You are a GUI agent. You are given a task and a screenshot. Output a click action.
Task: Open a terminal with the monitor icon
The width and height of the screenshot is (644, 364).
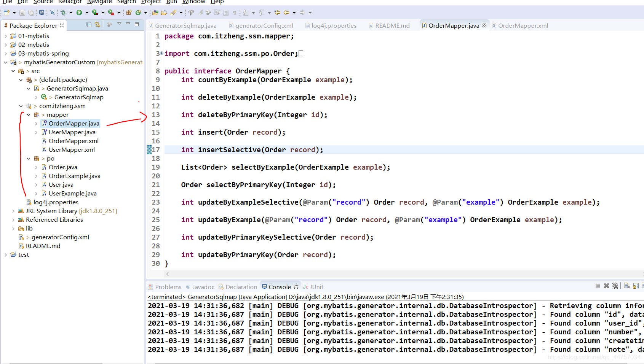(x=42, y=13)
